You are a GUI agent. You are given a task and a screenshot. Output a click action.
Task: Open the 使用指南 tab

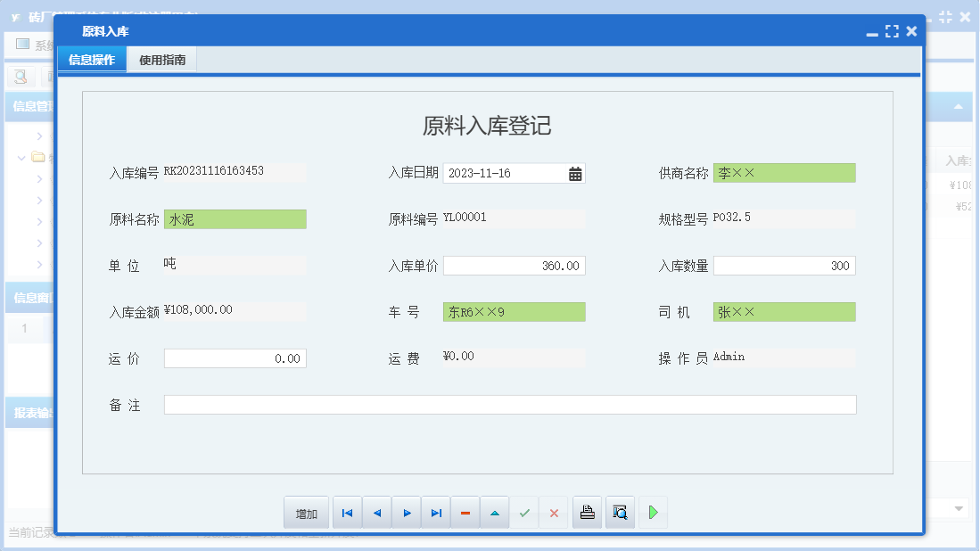[x=161, y=59]
